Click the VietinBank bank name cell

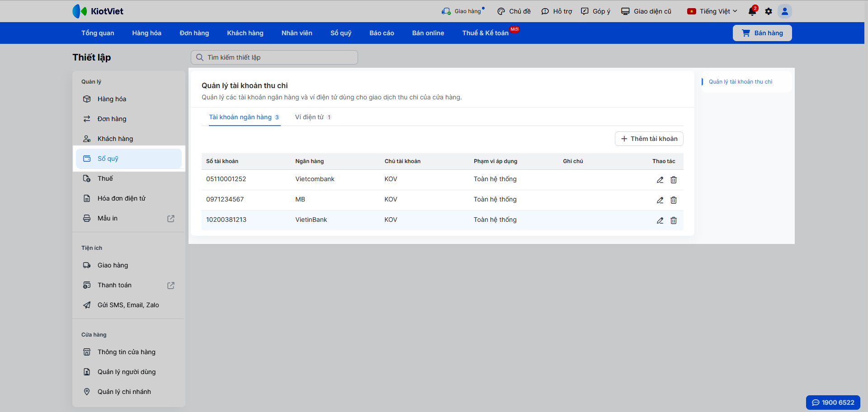pyautogui.click(x=311, y=220)
